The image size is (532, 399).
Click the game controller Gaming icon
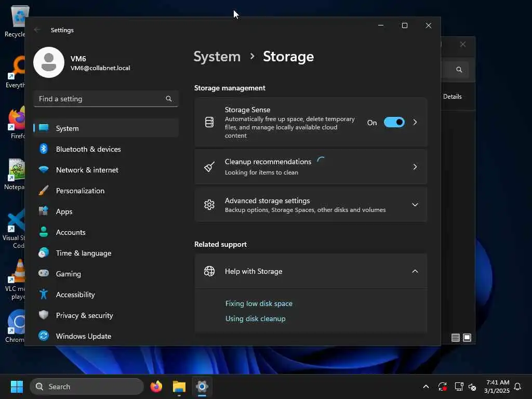[44, 273]
